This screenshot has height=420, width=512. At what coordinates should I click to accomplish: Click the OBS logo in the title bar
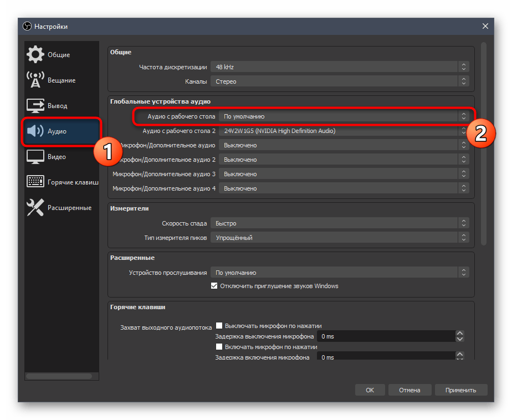click(27, 26)
